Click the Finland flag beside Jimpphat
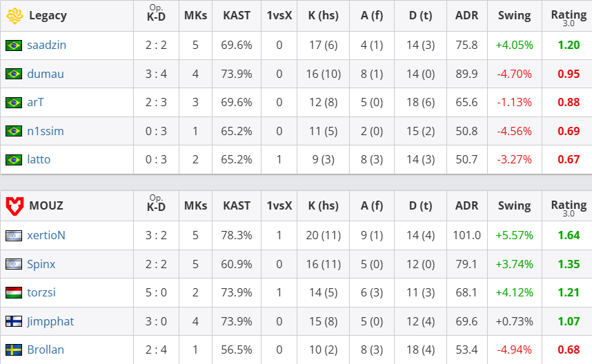Viewport: 592px width, 364px height. coord(13,321)
